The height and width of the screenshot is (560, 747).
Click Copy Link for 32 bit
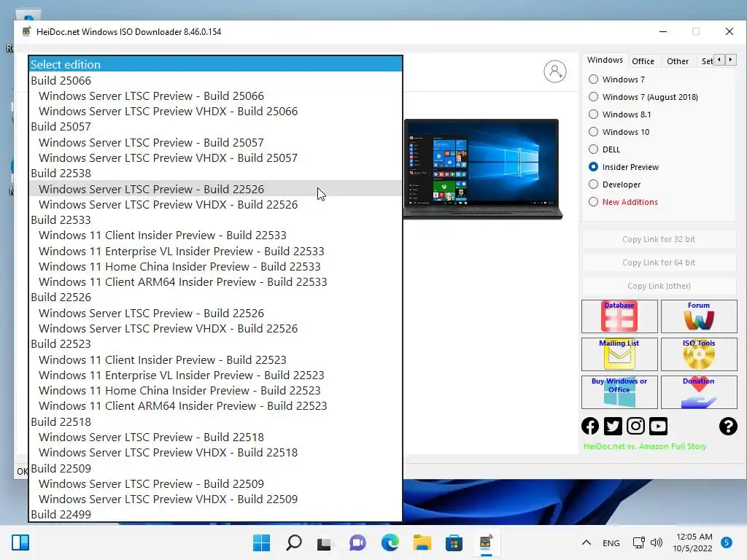pos(659,239)
